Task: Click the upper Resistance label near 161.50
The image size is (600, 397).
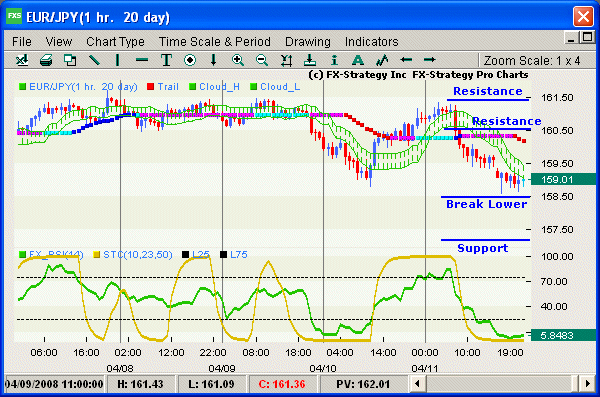Action: pyautogui.click(x=488, y=91)
